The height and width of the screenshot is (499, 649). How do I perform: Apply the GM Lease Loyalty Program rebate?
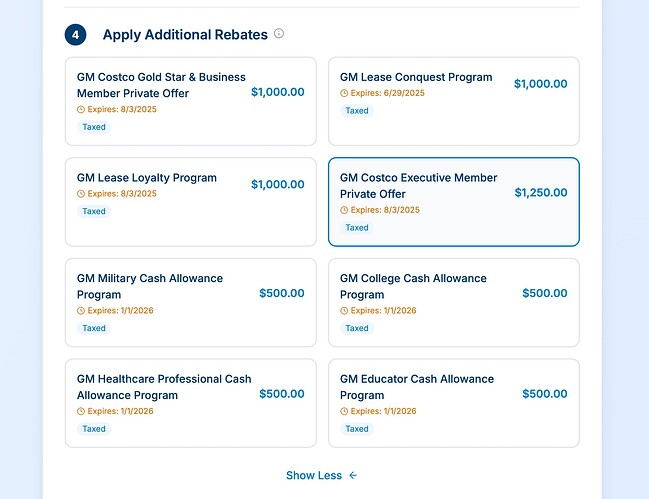[191, 202]
